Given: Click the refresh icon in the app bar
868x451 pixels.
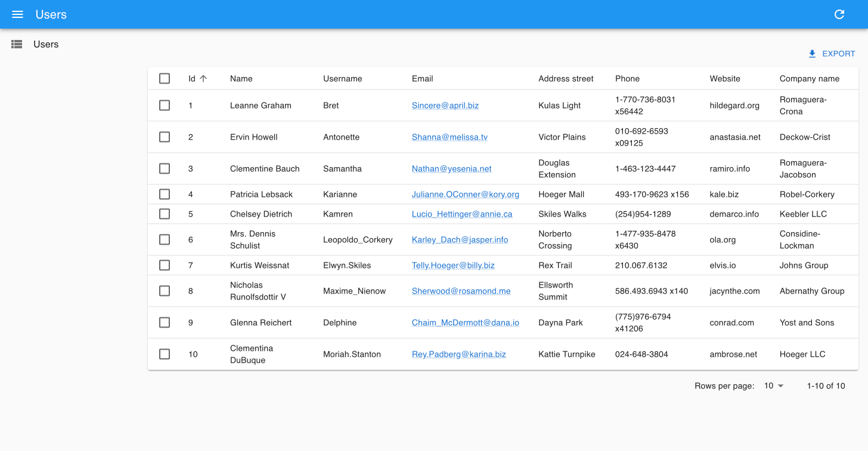Looking at the screenshot, I should pyautogui.click(x=839, y=14).
